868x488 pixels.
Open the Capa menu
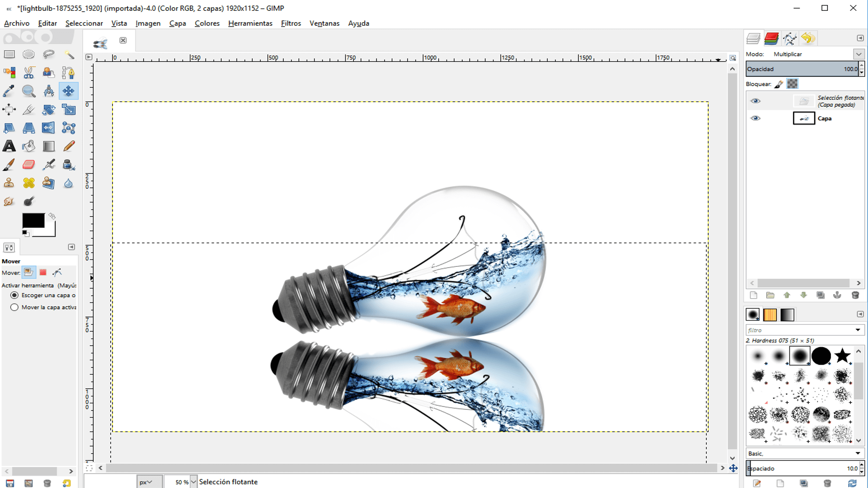pos(178,23)
